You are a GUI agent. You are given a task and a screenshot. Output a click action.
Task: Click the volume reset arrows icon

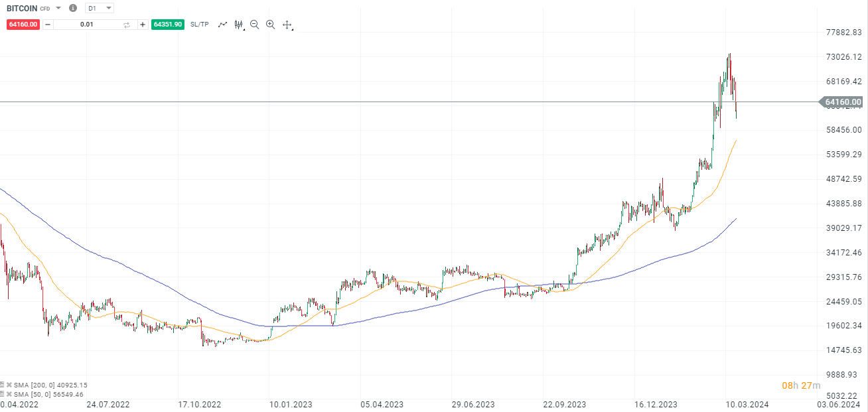coord(127,25)
